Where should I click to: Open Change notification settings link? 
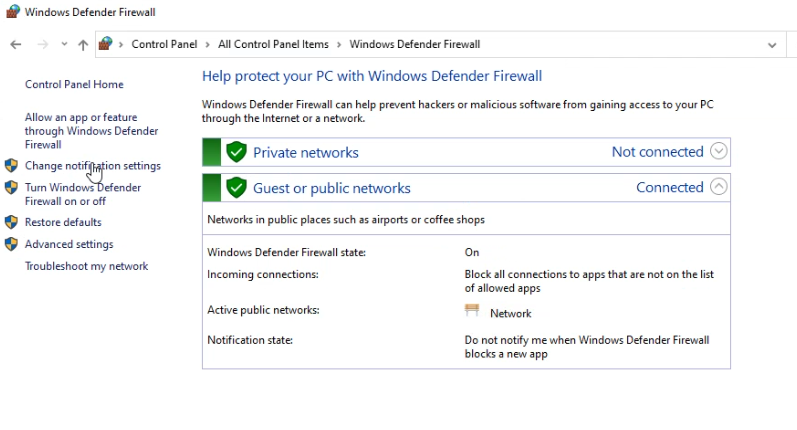click(x=93, y=166)
